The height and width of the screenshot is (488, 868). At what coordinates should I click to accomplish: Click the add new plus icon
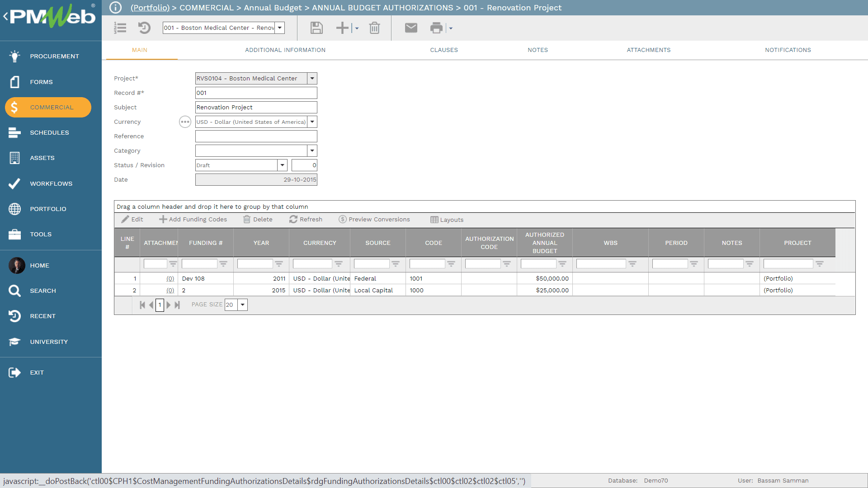(342, 28)
